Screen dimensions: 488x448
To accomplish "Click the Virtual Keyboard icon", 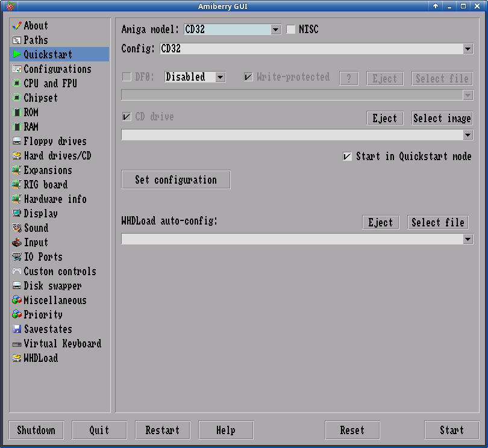I will [16, 344].
